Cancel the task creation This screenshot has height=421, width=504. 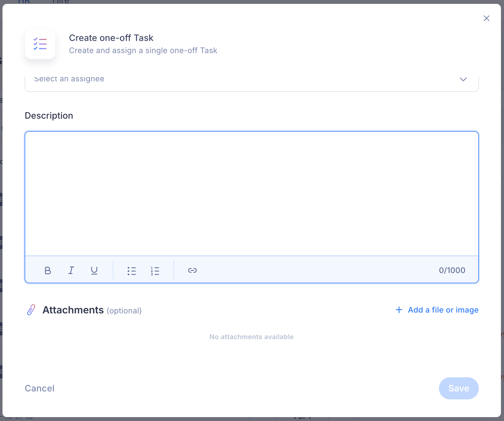tap(40, 388)
